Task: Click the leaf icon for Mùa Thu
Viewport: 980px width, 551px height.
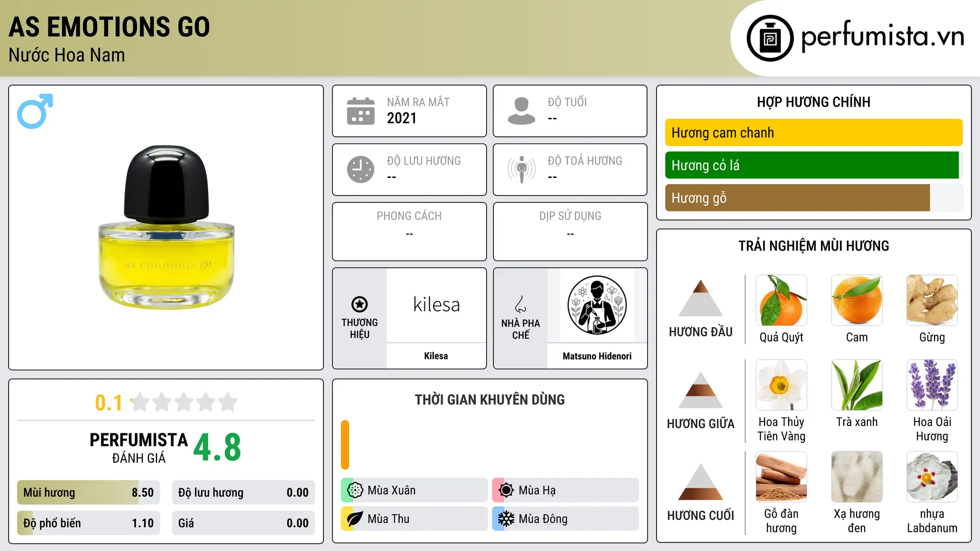Action: pos(355,519)
